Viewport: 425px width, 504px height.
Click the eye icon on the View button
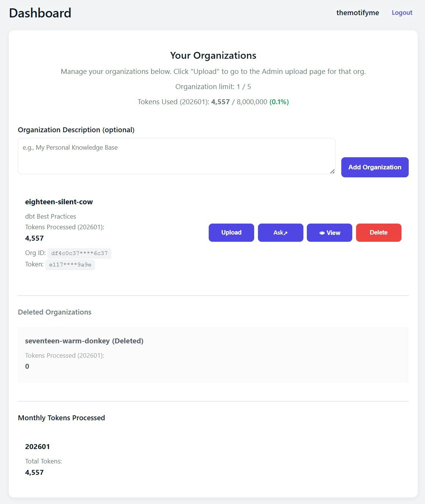[x=322, y=233]
